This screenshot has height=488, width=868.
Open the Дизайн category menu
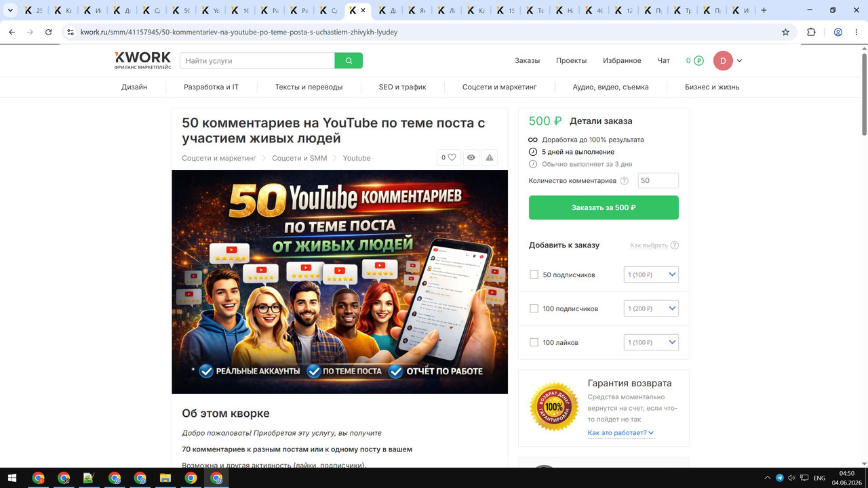[134, 87]
